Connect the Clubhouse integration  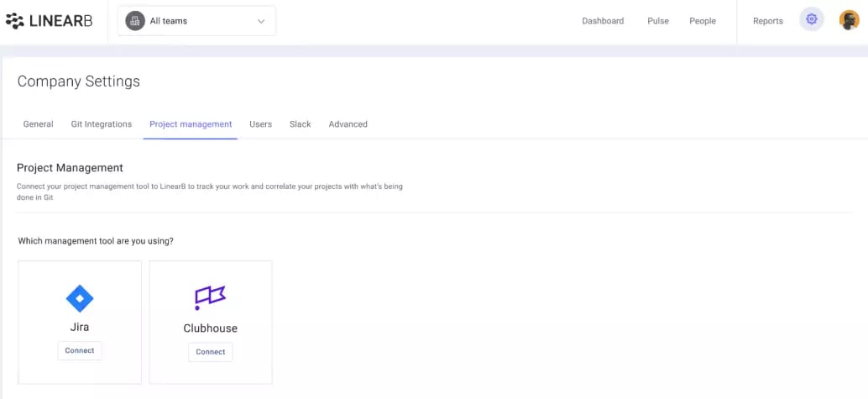(x=211, y=352)
